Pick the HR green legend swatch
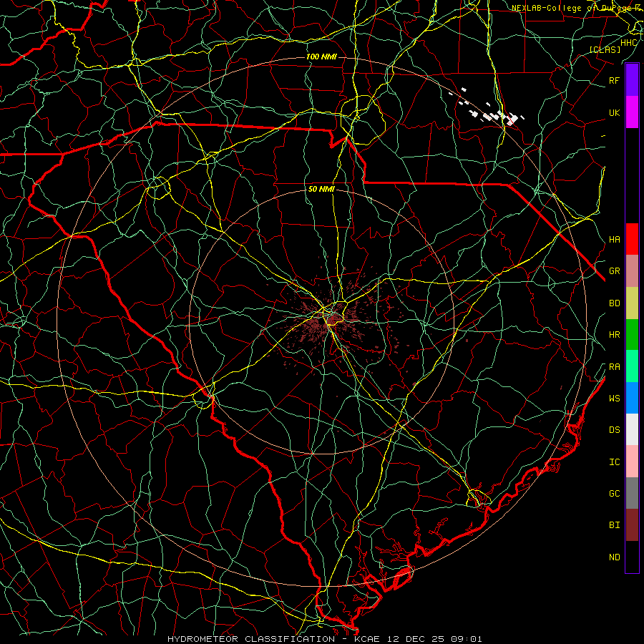The image size is (644, 644). click(632, 334)
